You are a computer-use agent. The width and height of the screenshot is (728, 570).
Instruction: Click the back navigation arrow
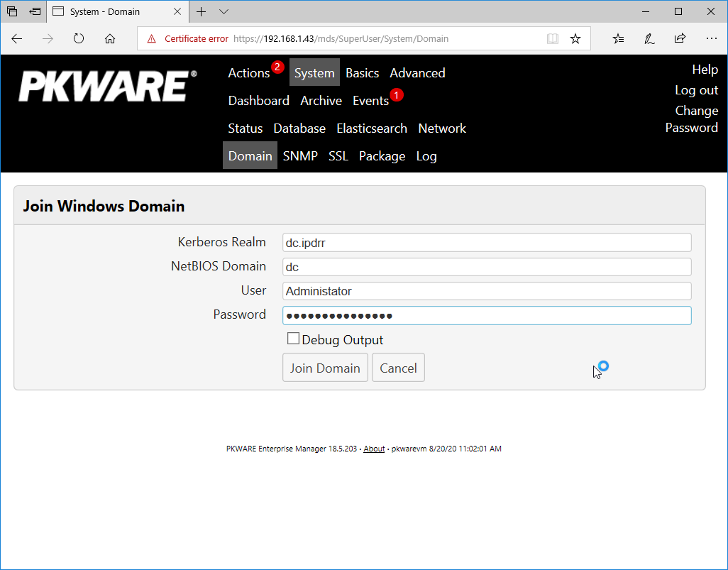[17, 39]
